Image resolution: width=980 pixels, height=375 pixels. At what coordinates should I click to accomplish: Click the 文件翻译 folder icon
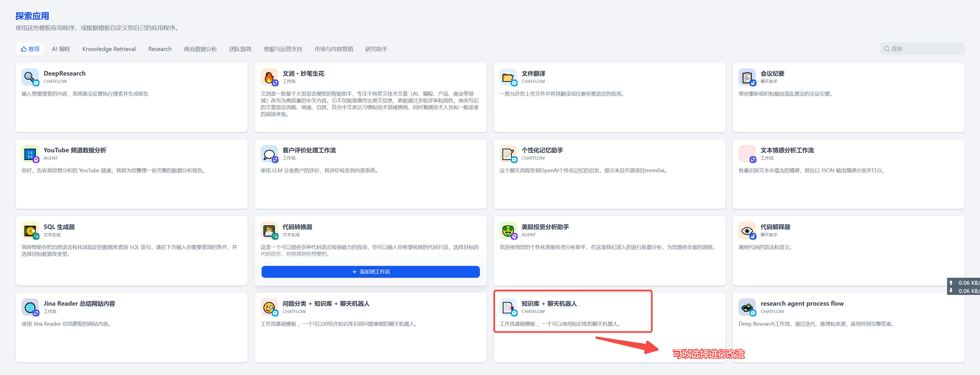[507, 77]
